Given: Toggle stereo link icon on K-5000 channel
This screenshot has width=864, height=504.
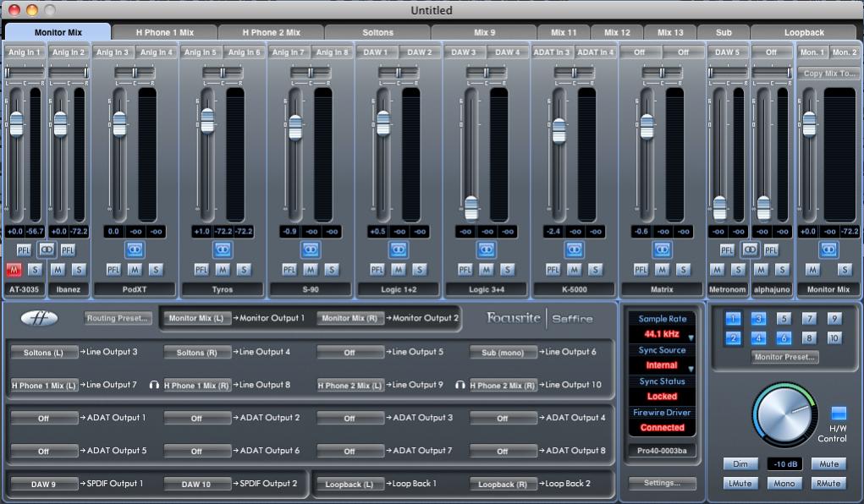Looking at the screenshot, I should [x=574, y=250].
